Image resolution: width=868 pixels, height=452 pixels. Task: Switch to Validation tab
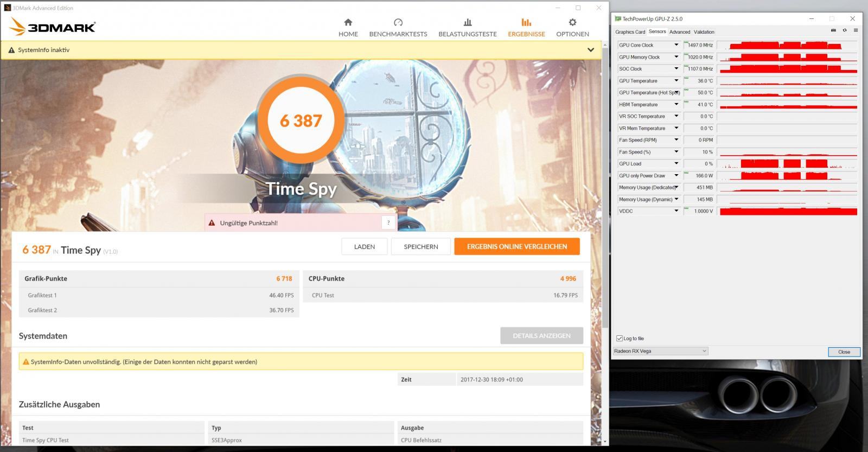[x=704, y=32]
